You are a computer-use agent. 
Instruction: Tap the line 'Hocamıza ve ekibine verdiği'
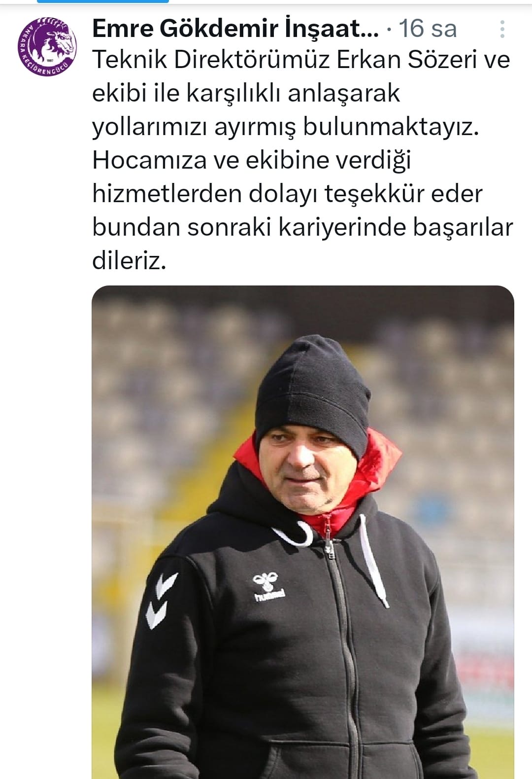coord(252,160)
